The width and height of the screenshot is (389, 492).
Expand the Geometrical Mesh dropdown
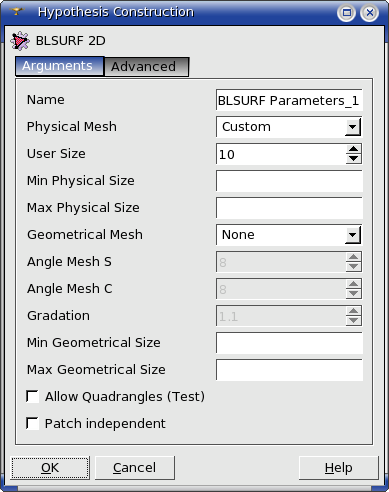[x=289, y=235]
